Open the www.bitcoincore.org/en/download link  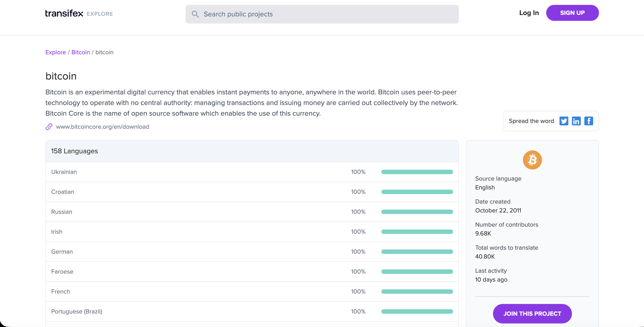pyautogui.click(x=102, y=127)
